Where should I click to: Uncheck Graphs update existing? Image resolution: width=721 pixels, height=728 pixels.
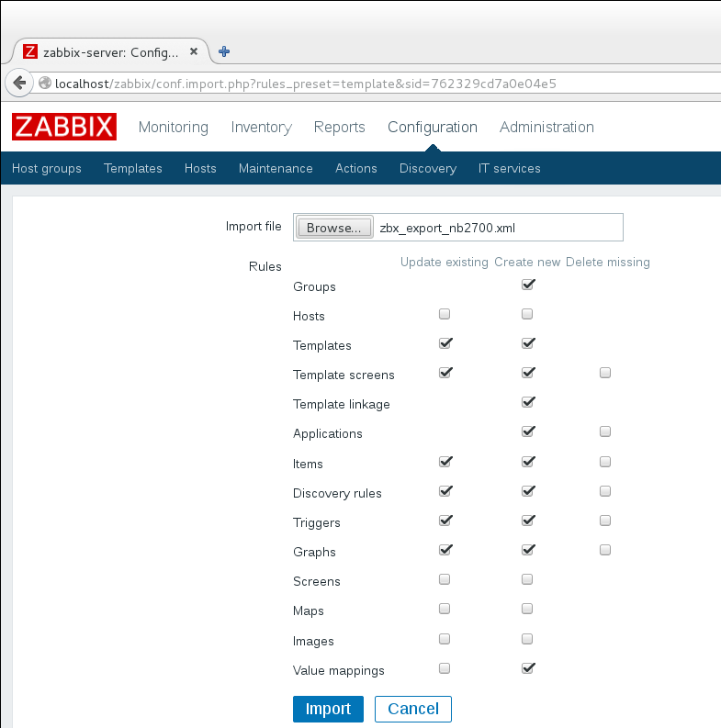click(445, 550)
